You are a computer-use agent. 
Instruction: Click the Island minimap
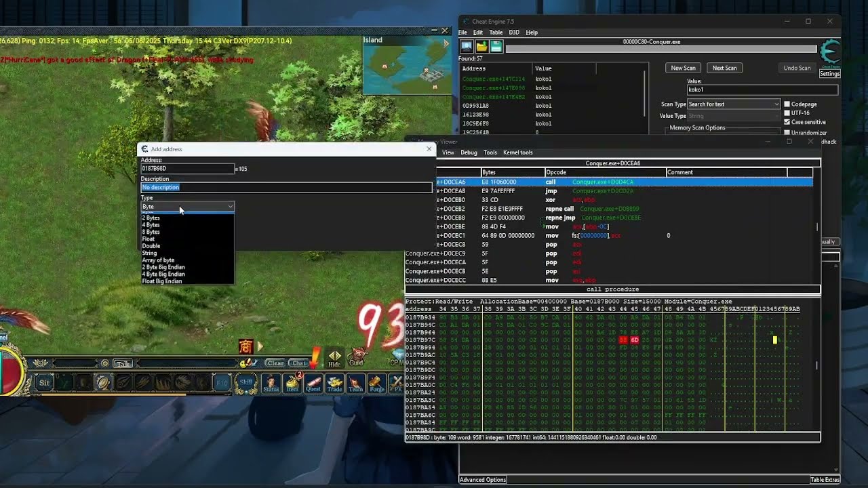[x=406, y=65]
